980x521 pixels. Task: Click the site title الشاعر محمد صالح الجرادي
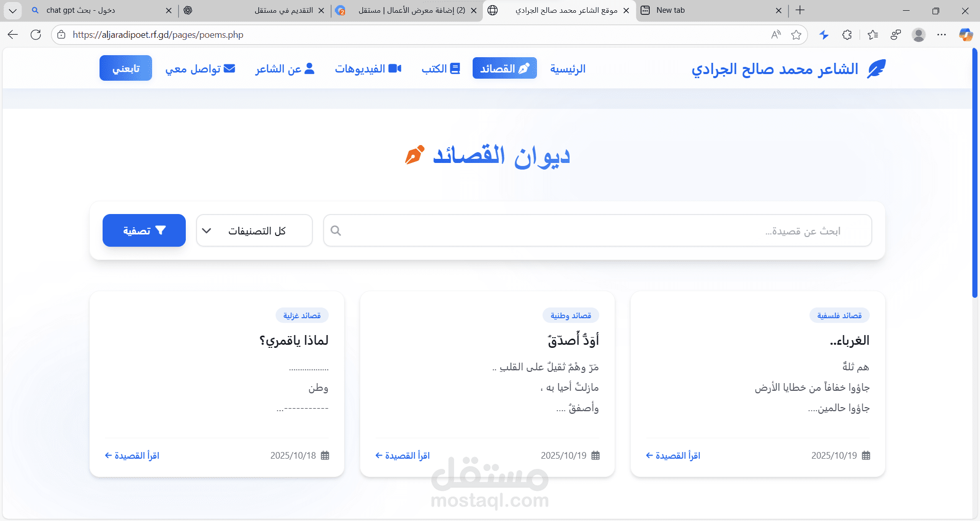775,68
